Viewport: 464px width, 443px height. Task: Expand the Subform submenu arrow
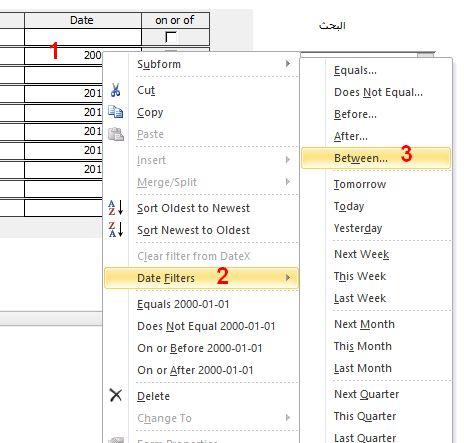288,63
